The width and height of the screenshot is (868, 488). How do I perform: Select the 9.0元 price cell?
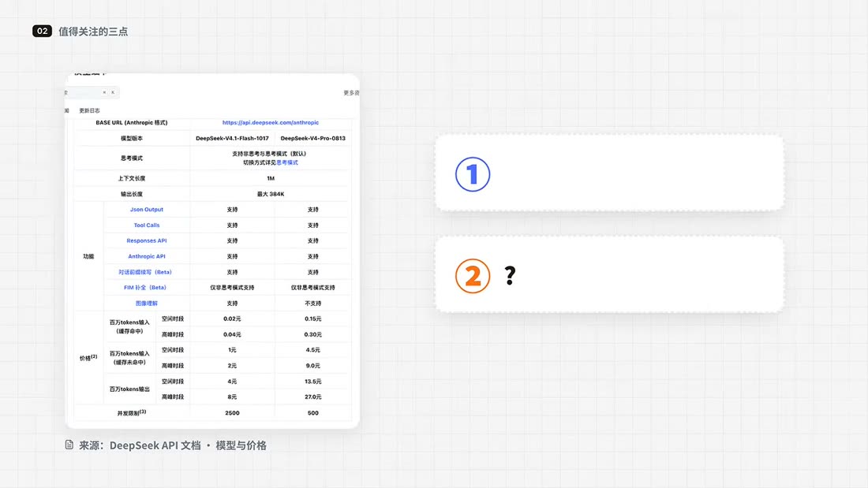tap(312, 366)
